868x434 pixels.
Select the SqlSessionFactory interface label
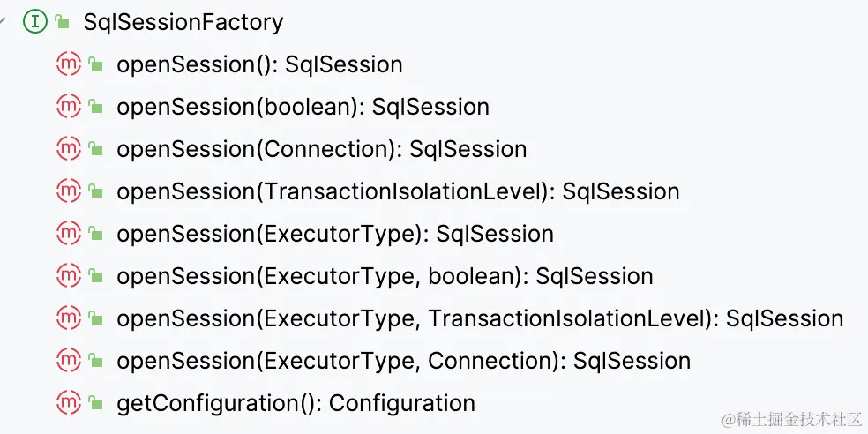[x=183, y=22]
